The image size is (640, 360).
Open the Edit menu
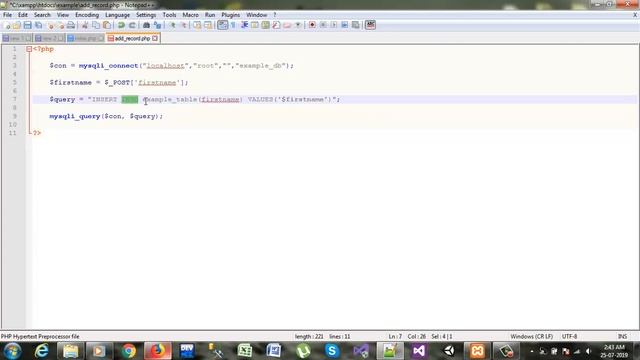23,15
